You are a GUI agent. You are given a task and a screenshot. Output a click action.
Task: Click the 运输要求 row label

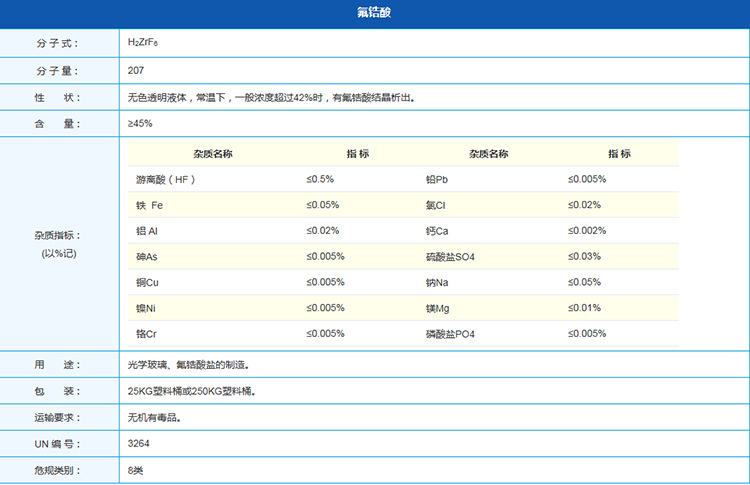click(57, 418)
